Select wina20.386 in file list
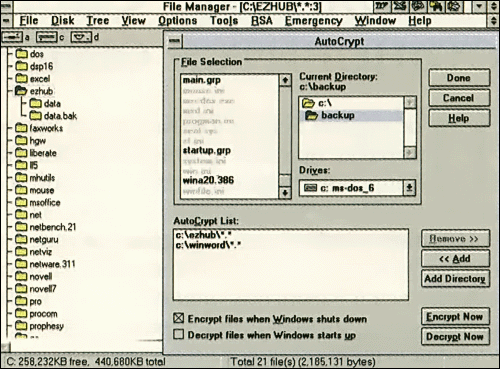 coord(208,180)
